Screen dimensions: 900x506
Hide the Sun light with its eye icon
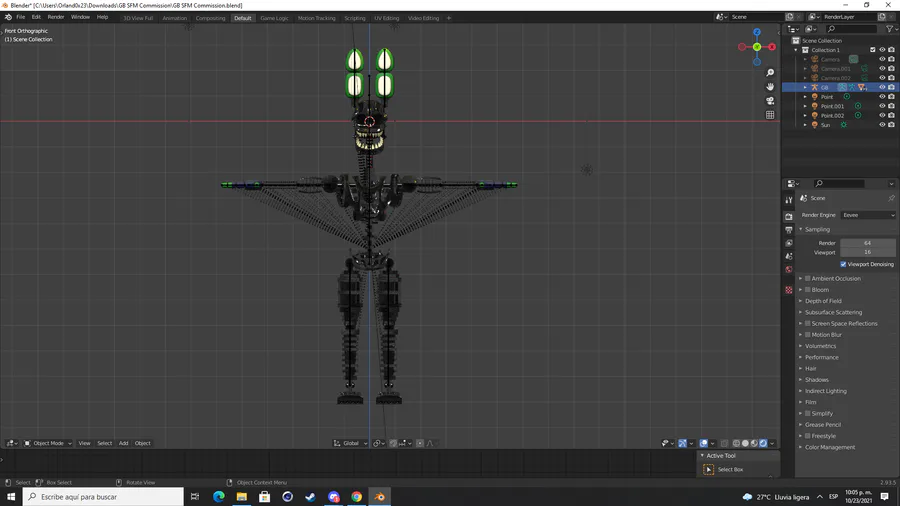(882, 124)
